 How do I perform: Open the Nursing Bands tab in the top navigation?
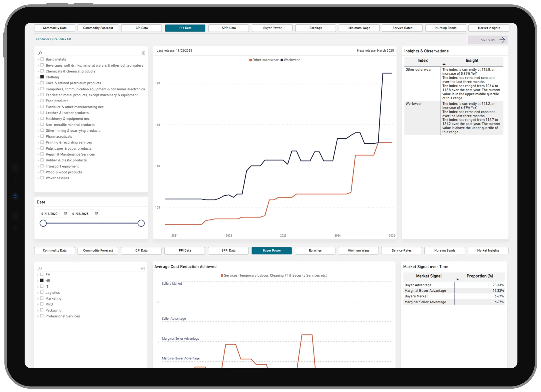point(446,28)
